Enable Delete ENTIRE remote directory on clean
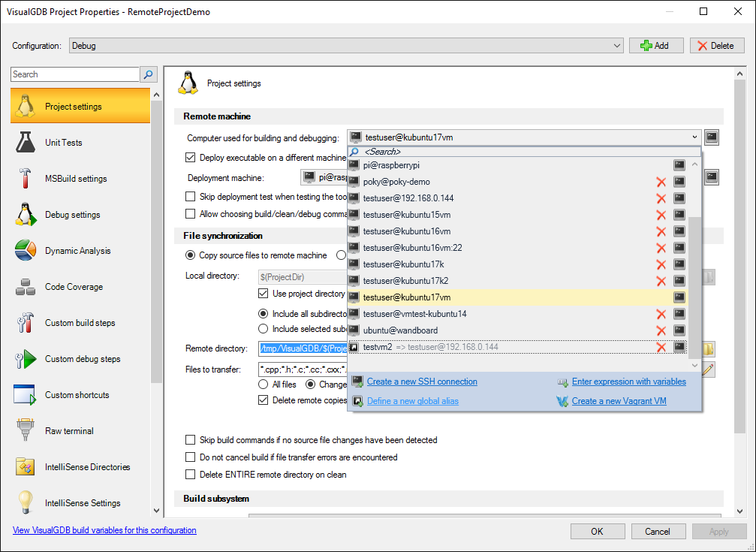 191,475
